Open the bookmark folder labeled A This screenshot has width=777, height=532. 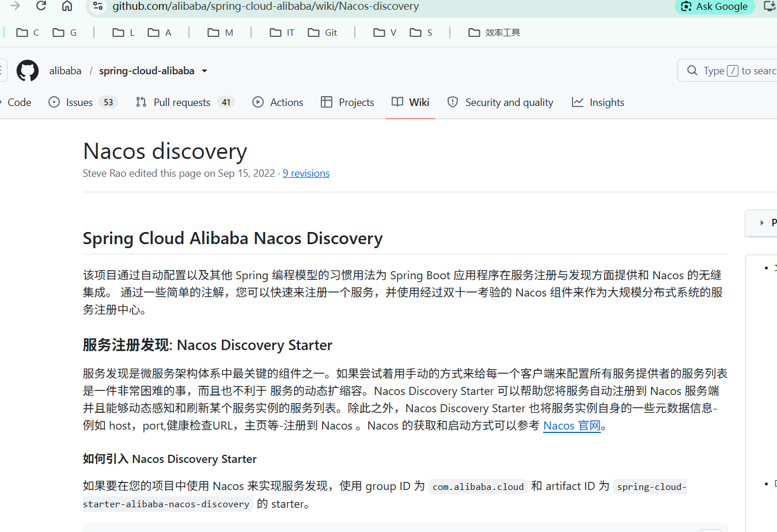tap(160, 32)
